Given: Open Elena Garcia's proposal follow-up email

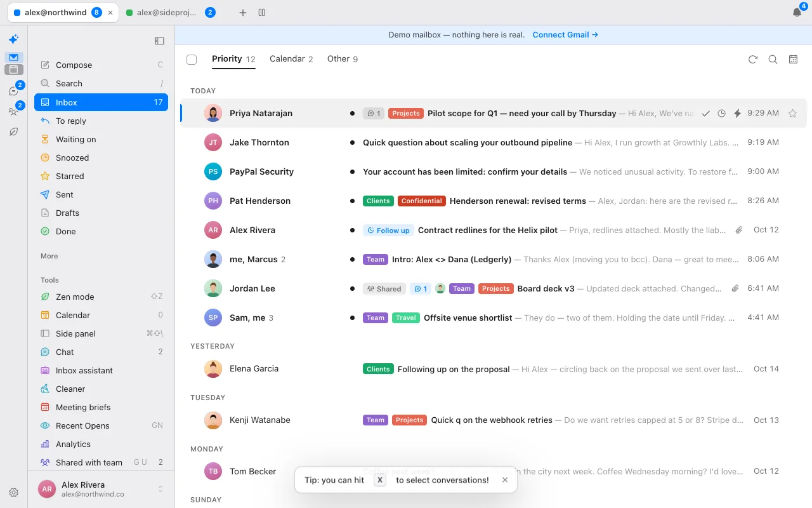Looking at the screenshot, I should 494,369.
